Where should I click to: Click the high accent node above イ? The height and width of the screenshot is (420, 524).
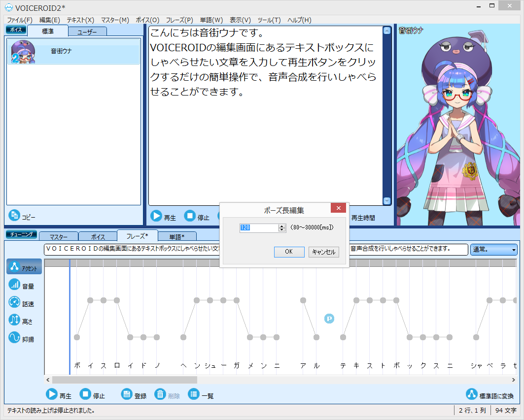click(x=90, y=300)
